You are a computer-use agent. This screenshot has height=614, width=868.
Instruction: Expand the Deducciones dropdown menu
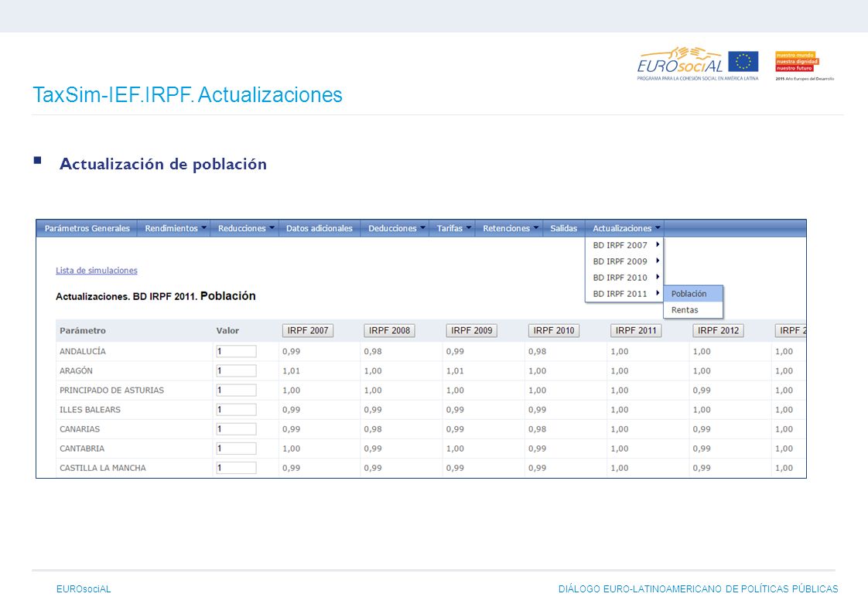396,228
